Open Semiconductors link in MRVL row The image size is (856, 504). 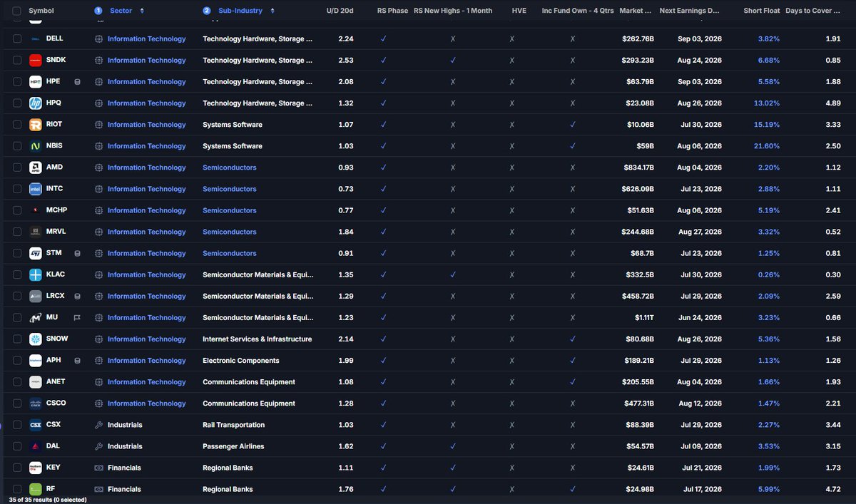(x=230, y=232)
